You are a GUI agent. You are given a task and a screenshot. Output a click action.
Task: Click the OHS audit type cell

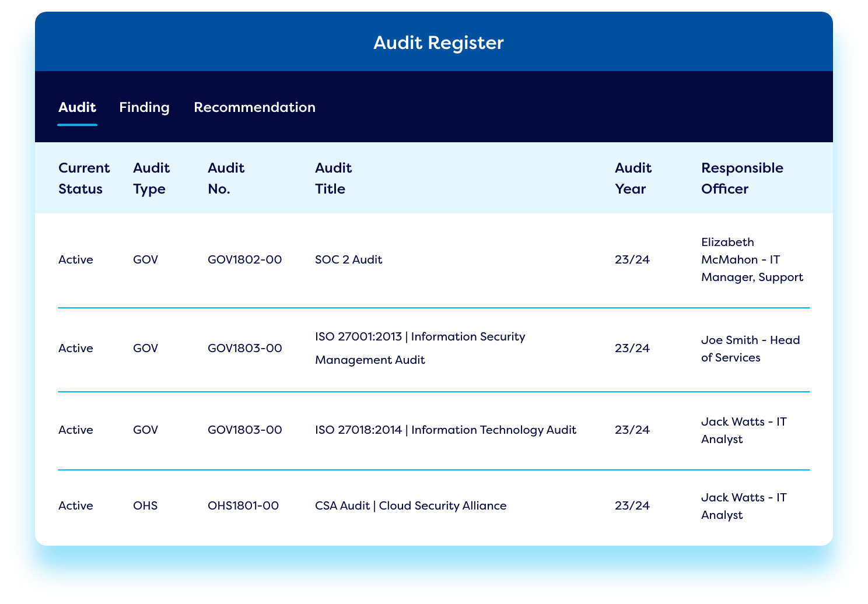coord(145,505)
